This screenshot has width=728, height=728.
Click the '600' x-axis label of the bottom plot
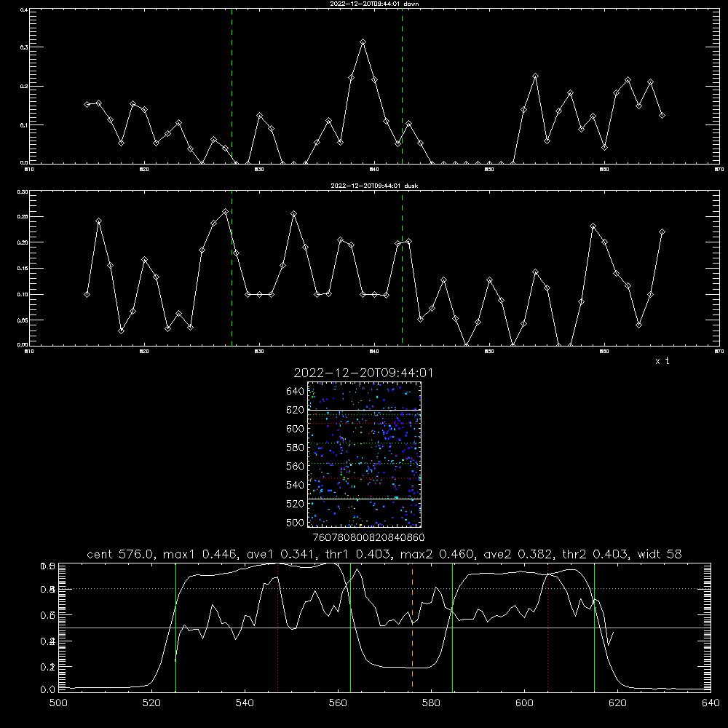tap(524, 703)
